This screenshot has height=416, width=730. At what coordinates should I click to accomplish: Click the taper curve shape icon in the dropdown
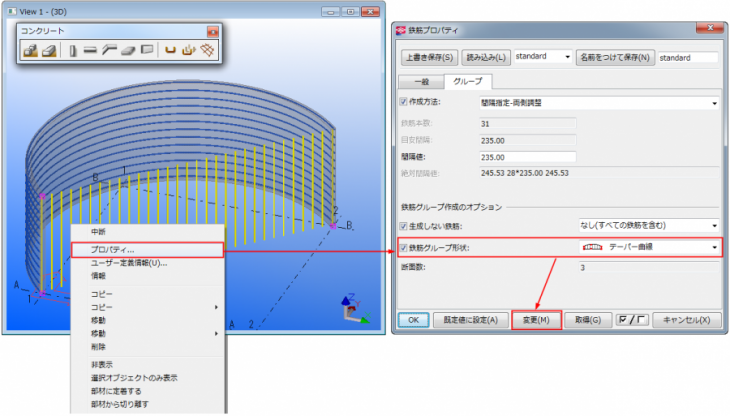593,247
